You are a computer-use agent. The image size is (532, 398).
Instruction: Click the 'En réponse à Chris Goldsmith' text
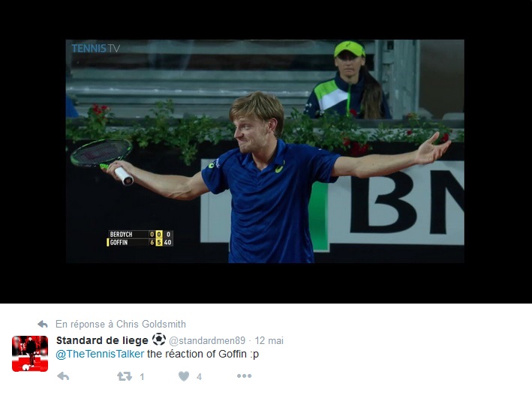[x=121, y=324]
